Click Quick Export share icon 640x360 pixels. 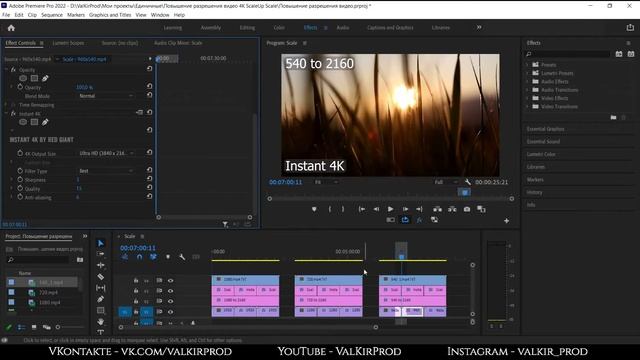click(630, 28)
